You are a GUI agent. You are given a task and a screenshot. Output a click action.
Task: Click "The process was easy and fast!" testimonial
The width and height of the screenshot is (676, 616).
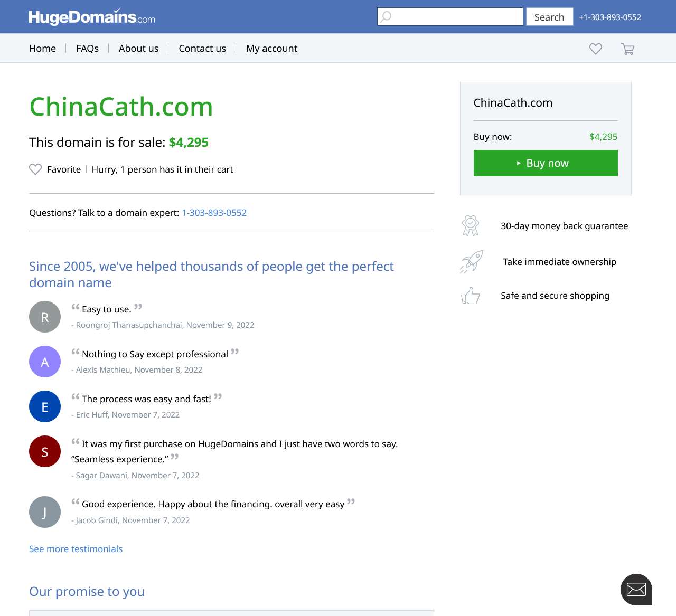146,399
